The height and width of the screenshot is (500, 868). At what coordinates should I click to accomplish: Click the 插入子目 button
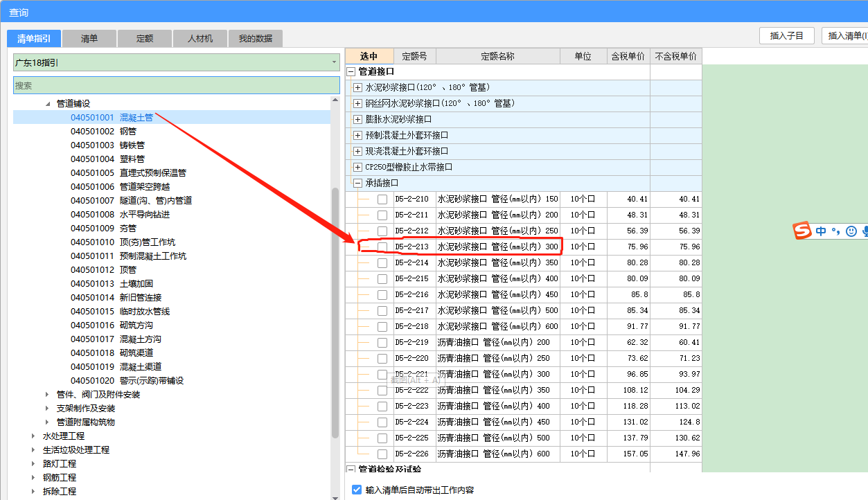(x=787, y=36)
